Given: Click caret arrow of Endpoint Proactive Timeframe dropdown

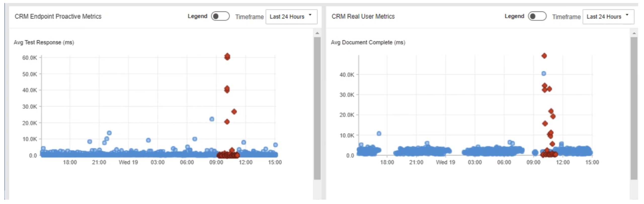Looking at the screenshot, I should [x=310, y=15].
